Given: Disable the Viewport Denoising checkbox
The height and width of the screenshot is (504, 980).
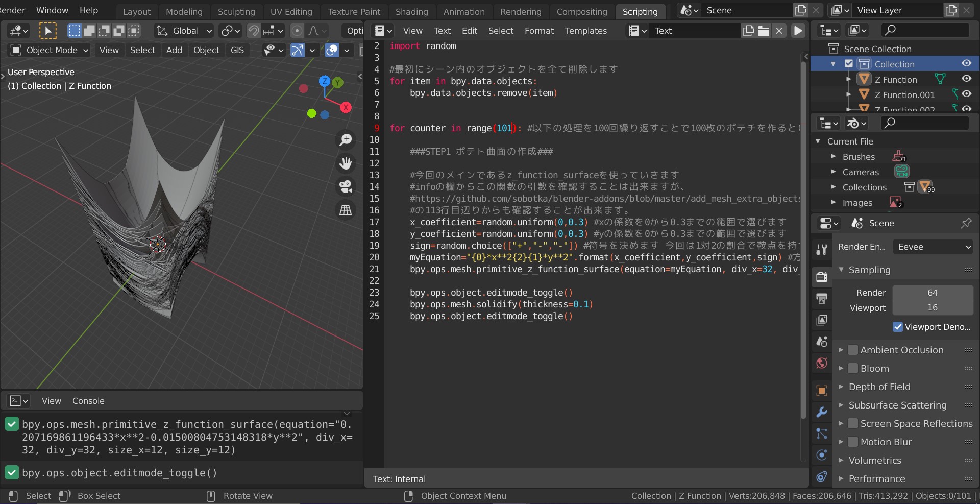Looking at the screenshot, I should pyautogui.click(x=897, y=327).
